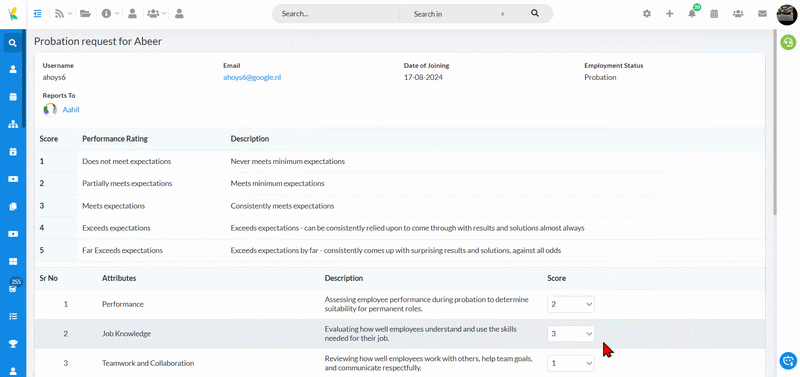Viewport: 800px width, 377px height.
Task: Open the sidebar trophy icon
Action: [x=13, y=344]
